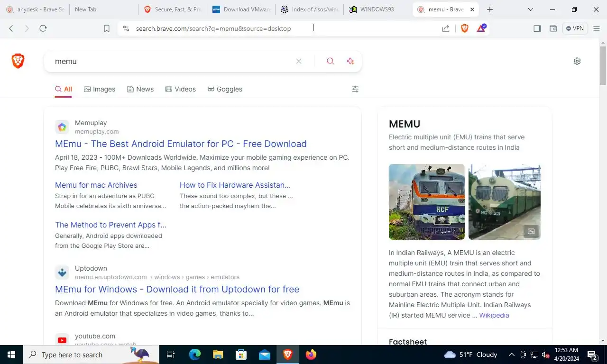The image size is (607, 364).
Task: Launch Microsoft Edge from taskbar
Action: (x=195, y=355)
